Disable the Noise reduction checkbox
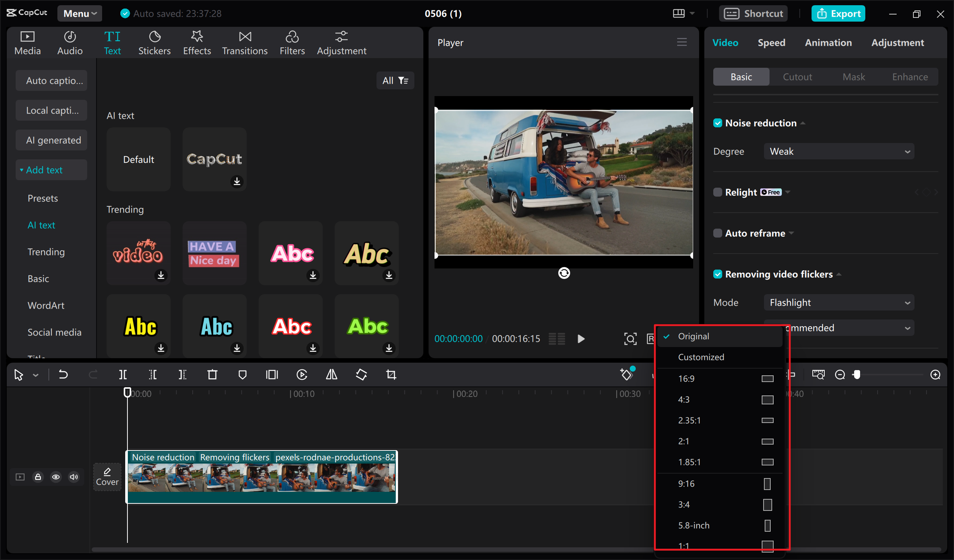The height and width of the screenshot is (560, 954). click(x=718, y=122)
